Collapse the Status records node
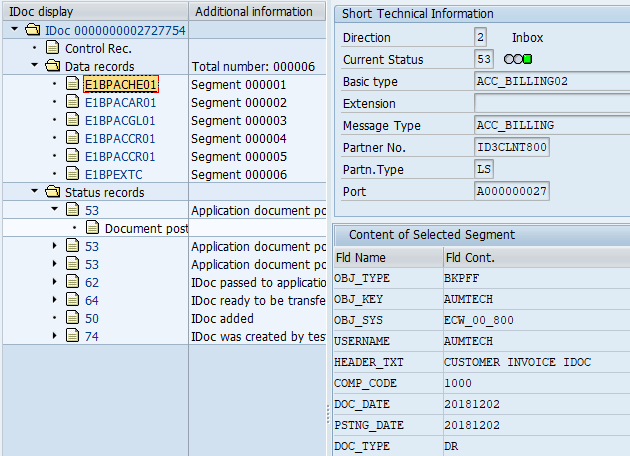The image size is (630, 456). 34,192
